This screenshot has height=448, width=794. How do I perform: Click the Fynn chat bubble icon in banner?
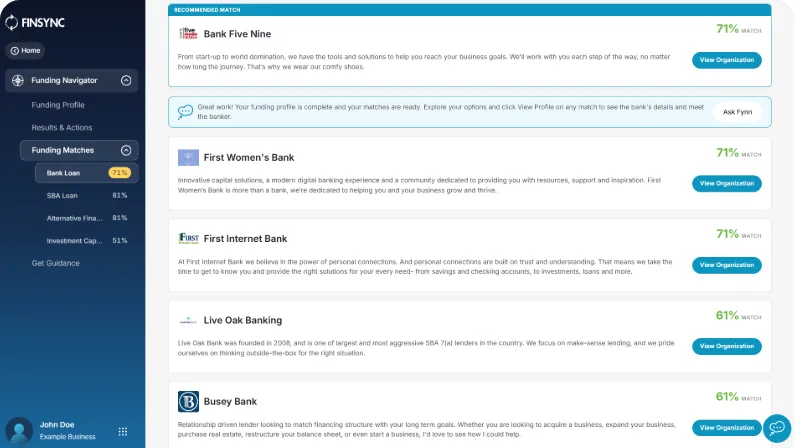tap(185, 111)
